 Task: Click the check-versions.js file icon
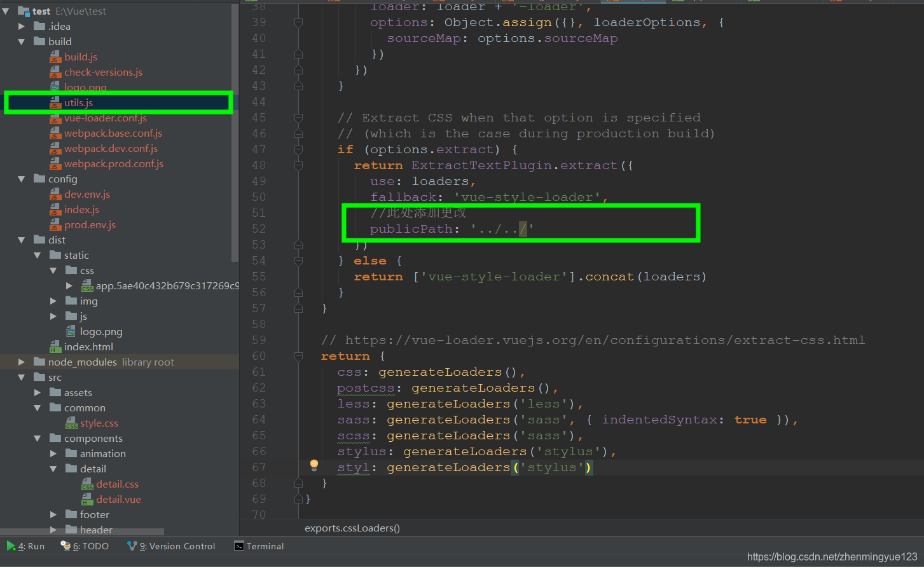(x=55, y=72)
